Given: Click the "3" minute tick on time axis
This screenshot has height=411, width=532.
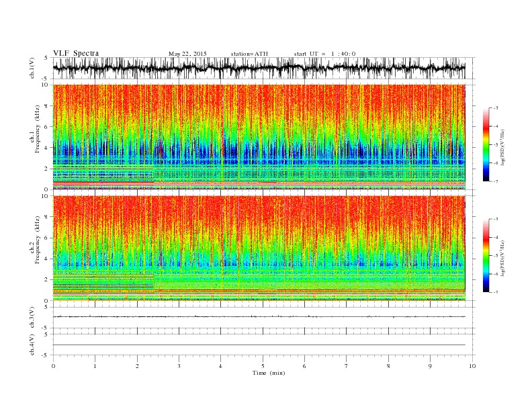Looking at the screenshot, I should 179,366.
